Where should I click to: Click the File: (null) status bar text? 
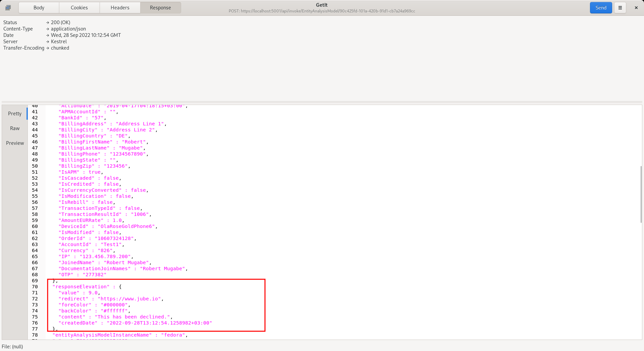(12, 347)
